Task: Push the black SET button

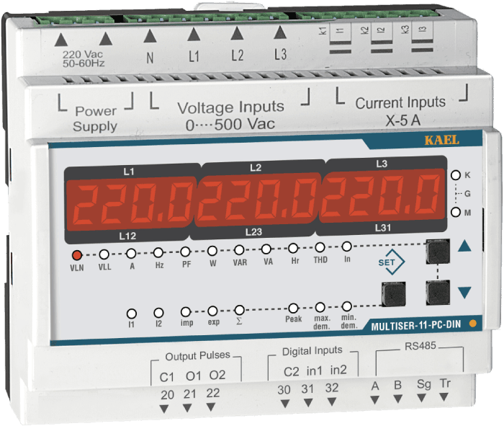Action: pos(393,294)
